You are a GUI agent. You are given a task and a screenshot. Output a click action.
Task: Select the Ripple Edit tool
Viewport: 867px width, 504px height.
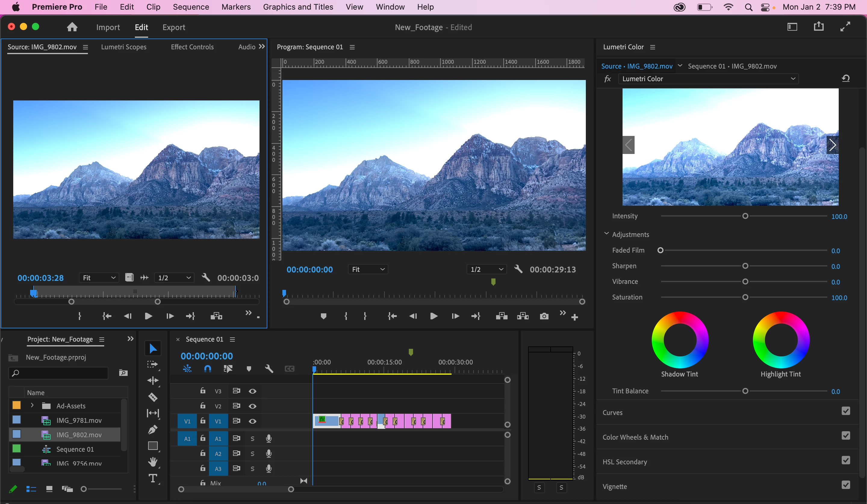[x=153, y=381]
